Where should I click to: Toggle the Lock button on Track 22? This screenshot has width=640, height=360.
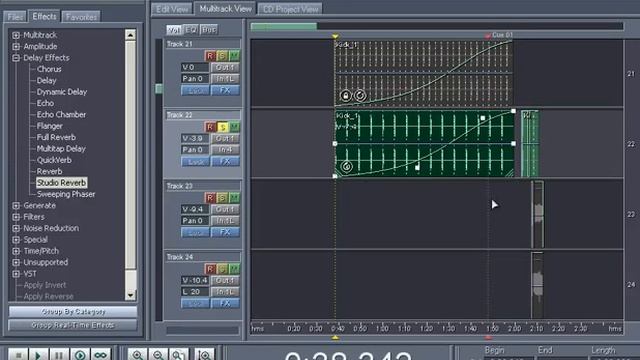[195, 162]
